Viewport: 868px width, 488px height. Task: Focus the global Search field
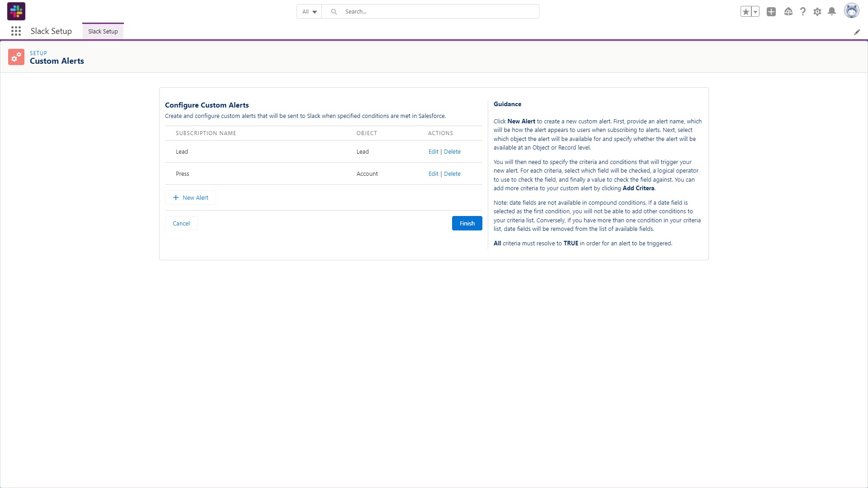coord(430,12)
